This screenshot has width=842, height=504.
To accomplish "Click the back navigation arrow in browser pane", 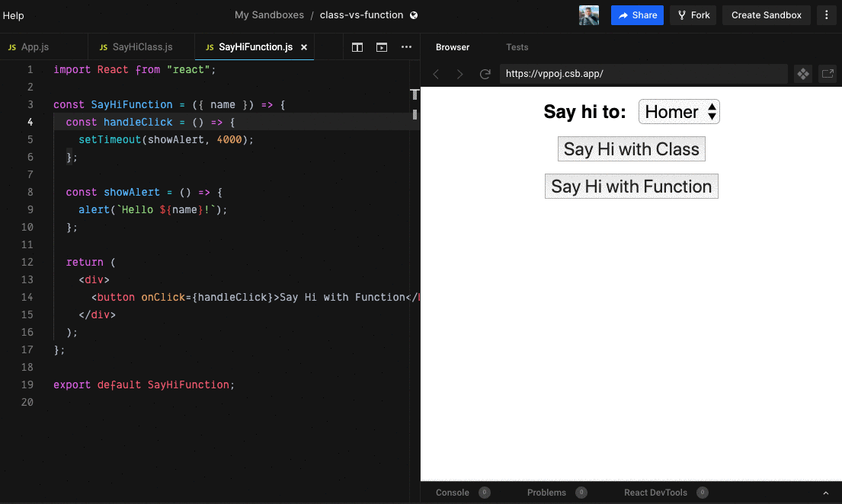I will [x=436, y=74].
